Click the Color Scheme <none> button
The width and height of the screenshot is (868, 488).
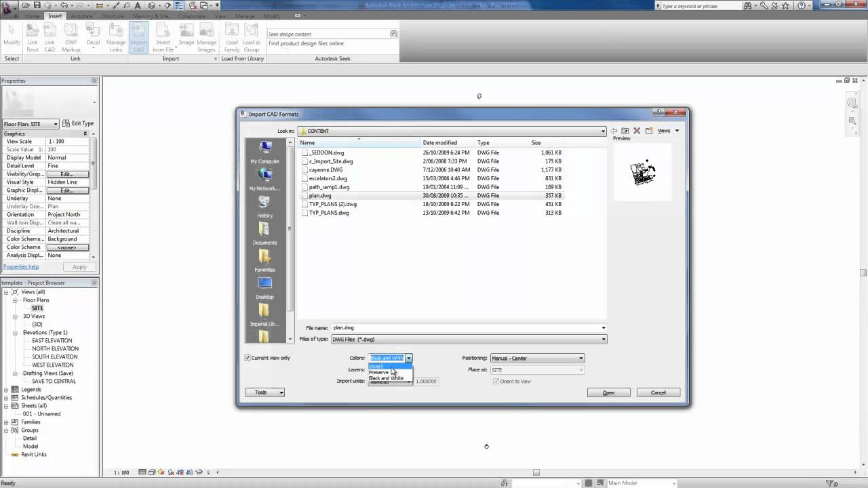tap(67, 247)
